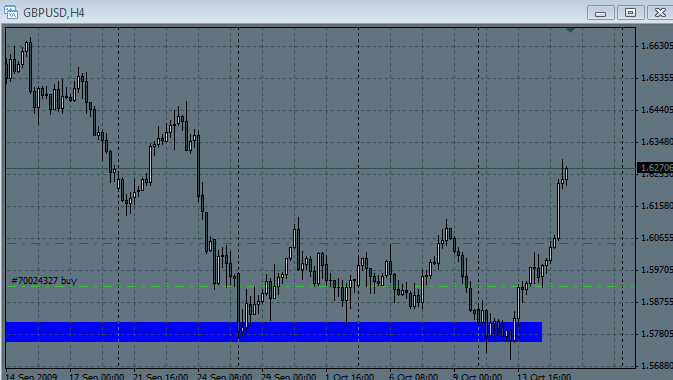Click the 6 Oct 08:00 time label
The width and height of the screenshot is (673, 380).
(x=414, y=376)
